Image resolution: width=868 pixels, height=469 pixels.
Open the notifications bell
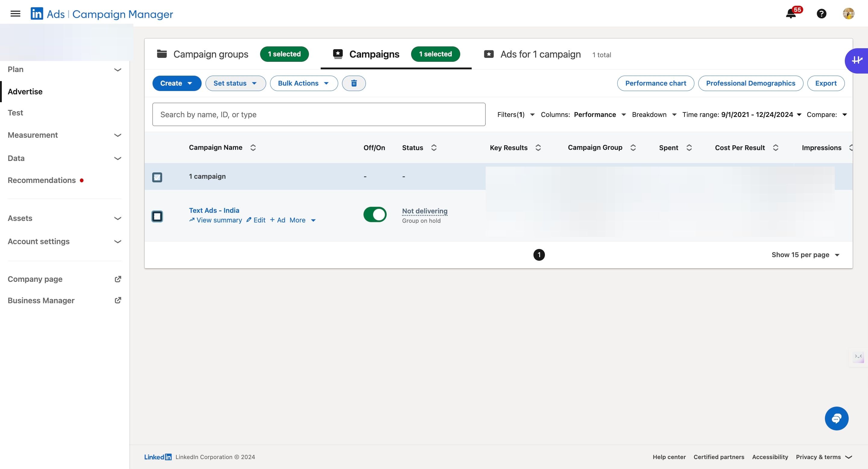pyautogui.click(x=791, y=14)
